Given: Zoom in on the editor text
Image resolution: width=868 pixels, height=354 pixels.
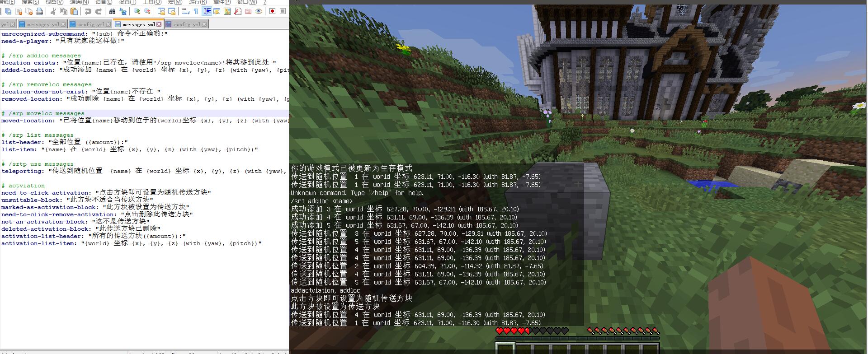Looking at the screenshot, I should pyautogui.click(x=137, y=11).
